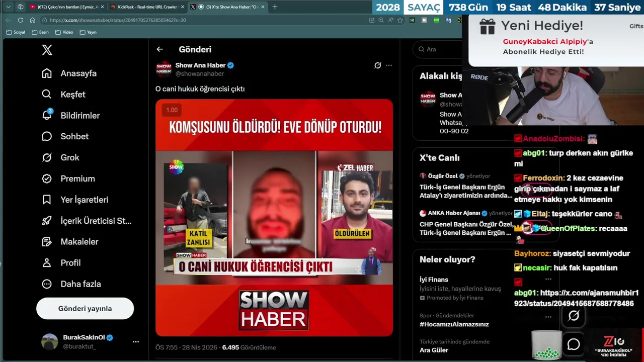644x362 pixels.
Task: Play the Show Haber video thumbnail
Action: pyautogui.click(x=274, y=218)
